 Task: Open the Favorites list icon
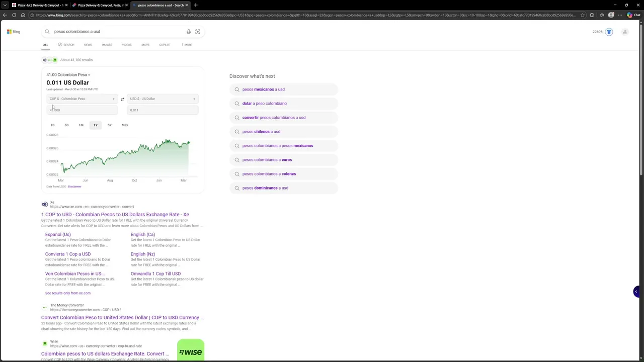pyautogui.click(x=601, y=15)
